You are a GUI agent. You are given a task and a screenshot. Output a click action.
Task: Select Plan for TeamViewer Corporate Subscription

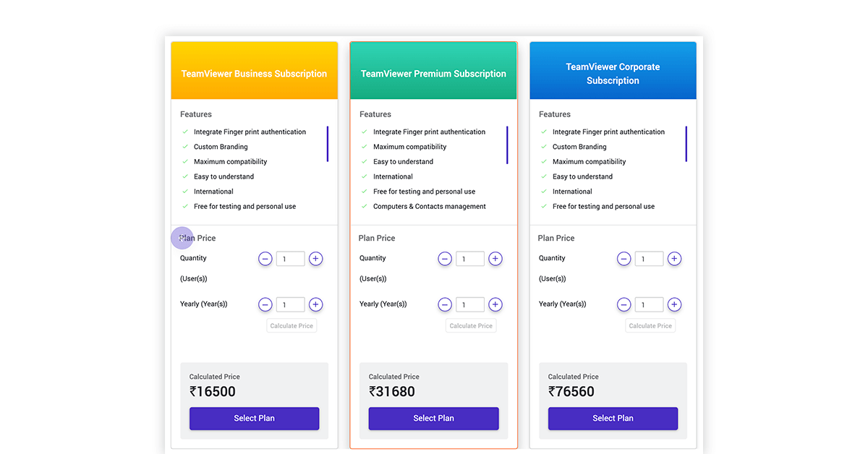click(613, 419)
